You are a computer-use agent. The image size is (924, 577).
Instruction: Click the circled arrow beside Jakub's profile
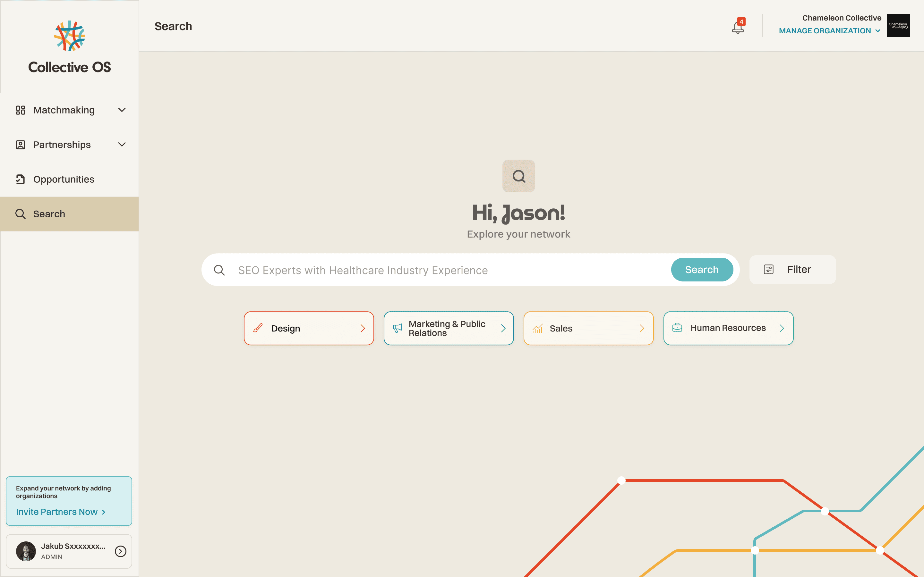[121, 551]
